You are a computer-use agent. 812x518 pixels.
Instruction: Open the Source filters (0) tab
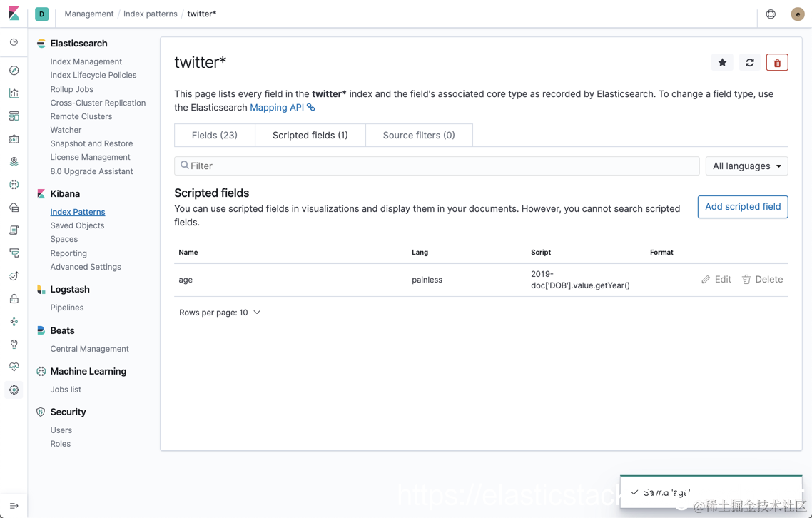coord(419,135)
